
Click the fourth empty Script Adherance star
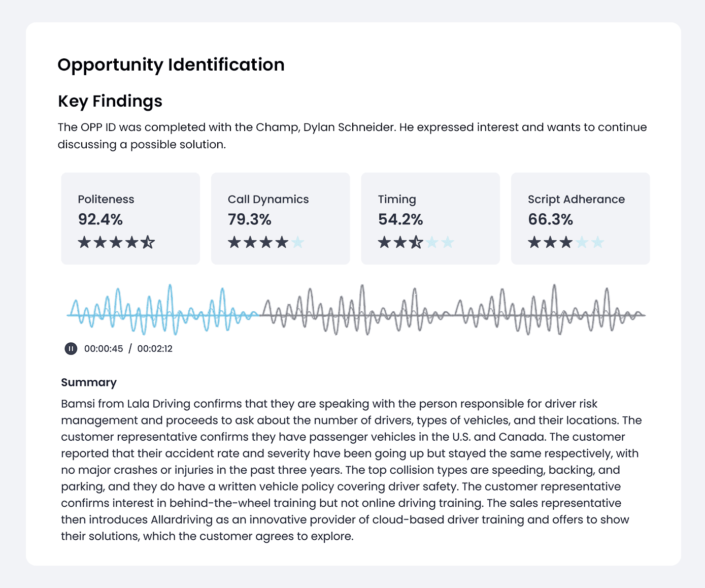[x=582, y=242]
